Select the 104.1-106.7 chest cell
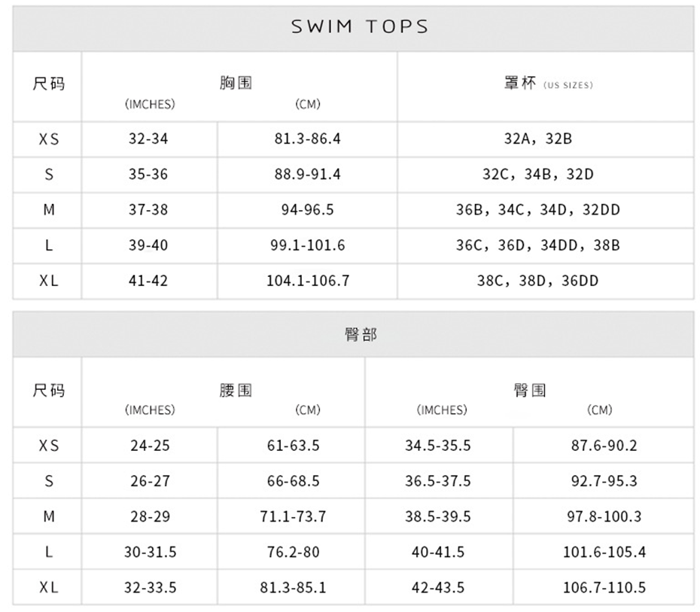Viewport: 700px width, 612px height. [307, 281]
